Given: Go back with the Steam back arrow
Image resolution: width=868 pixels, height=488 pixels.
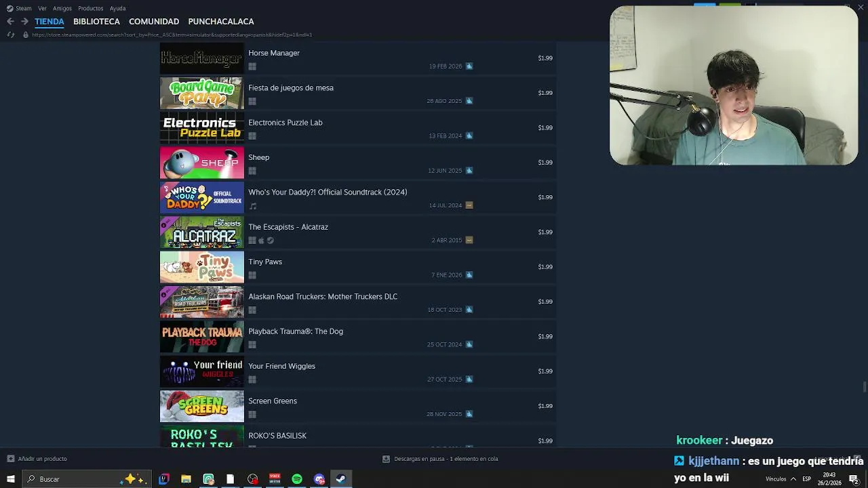Looking at the screenshot, I should tap(10, 22).
